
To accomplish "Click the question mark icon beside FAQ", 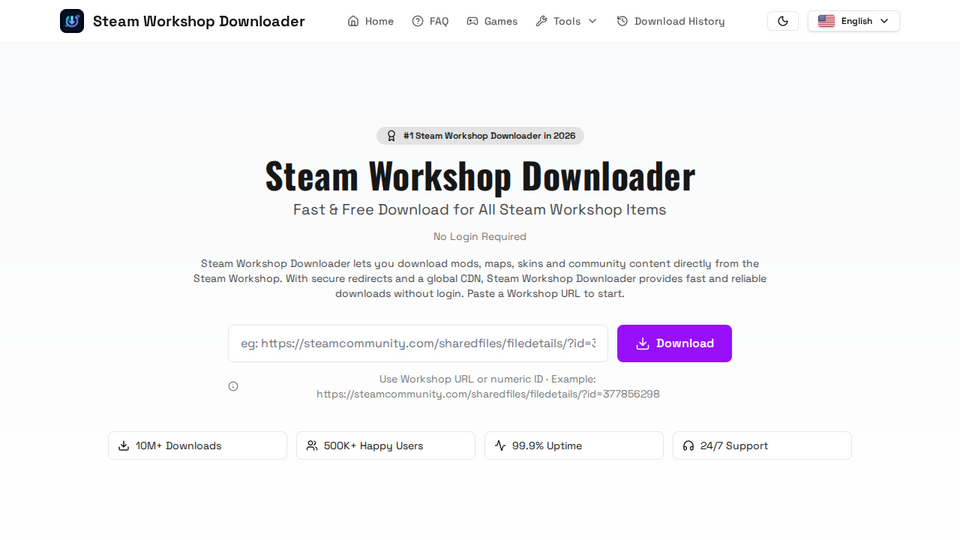I will pyautogui.click(x=418, y=21).
